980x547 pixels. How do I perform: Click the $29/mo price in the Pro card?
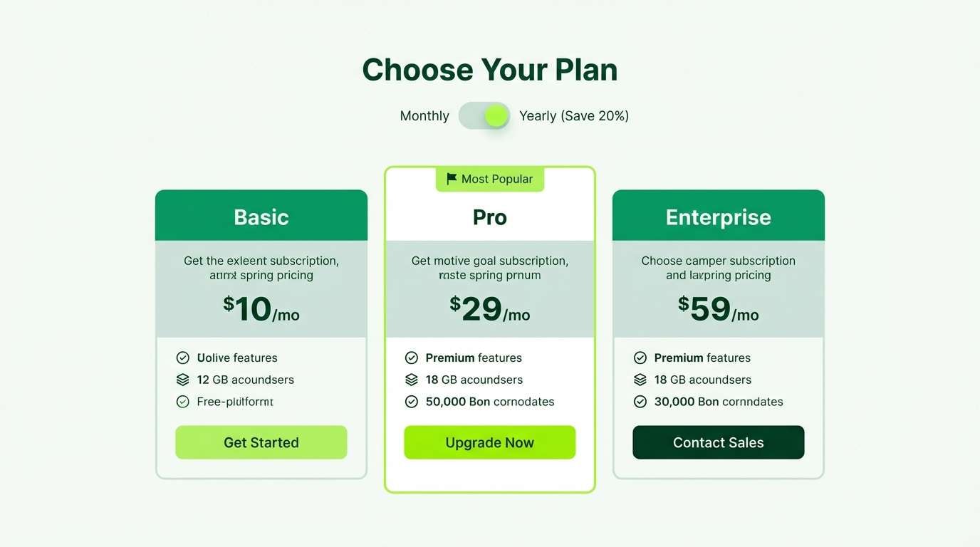489,309
